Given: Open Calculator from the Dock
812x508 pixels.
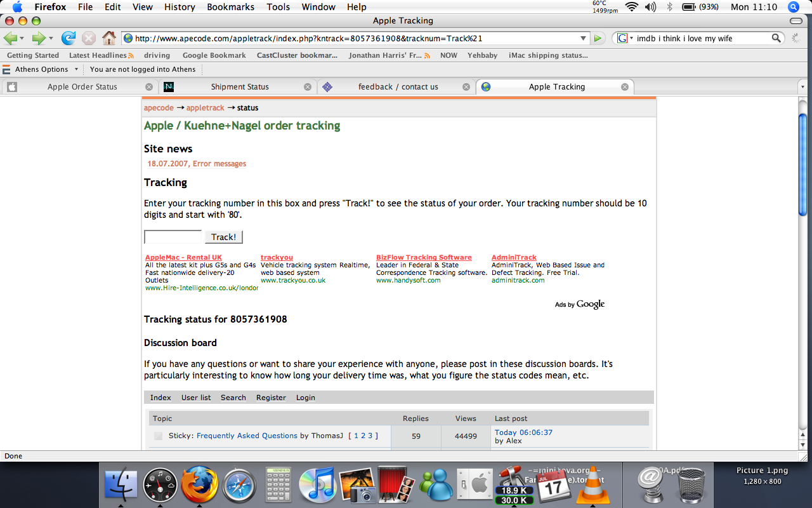Looking at the screenshot, I should tap(278, 486).
